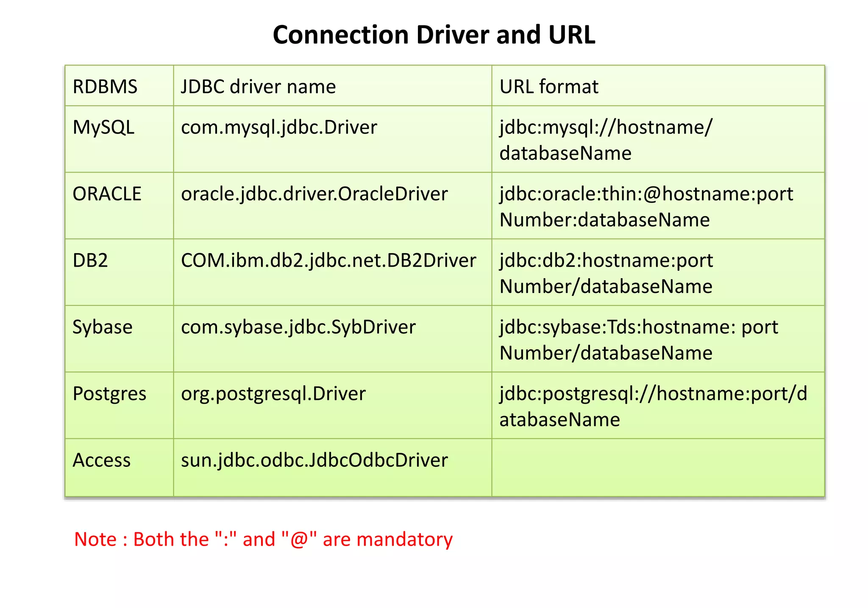Click the MySQL row label
Screen dimensions: 868x608
pos(103,127)
